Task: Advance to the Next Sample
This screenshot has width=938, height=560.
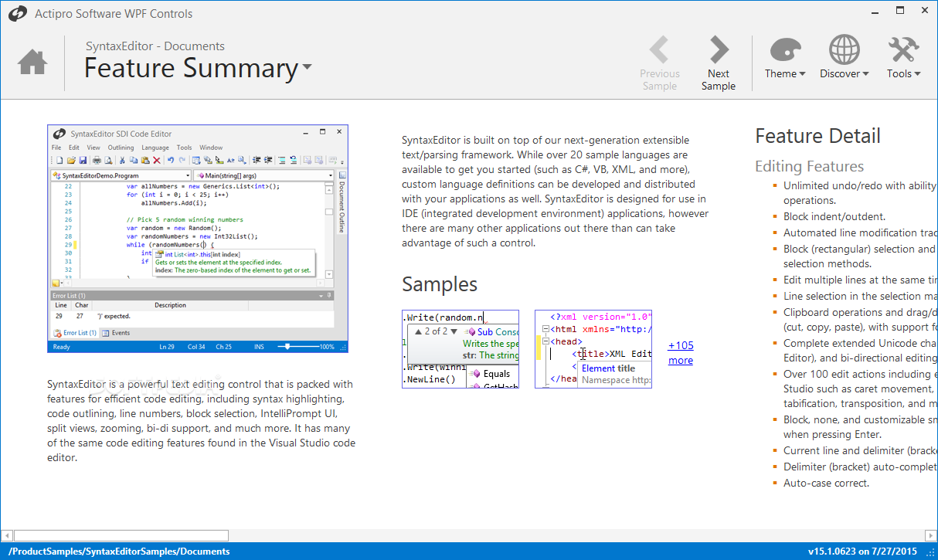Action: coord(719,63)
